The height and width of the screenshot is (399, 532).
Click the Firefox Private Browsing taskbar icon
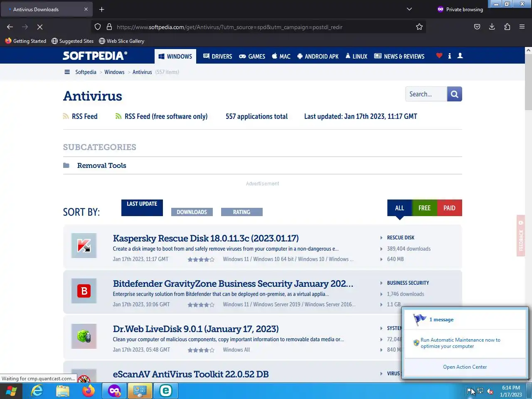[x=114, y=391]
